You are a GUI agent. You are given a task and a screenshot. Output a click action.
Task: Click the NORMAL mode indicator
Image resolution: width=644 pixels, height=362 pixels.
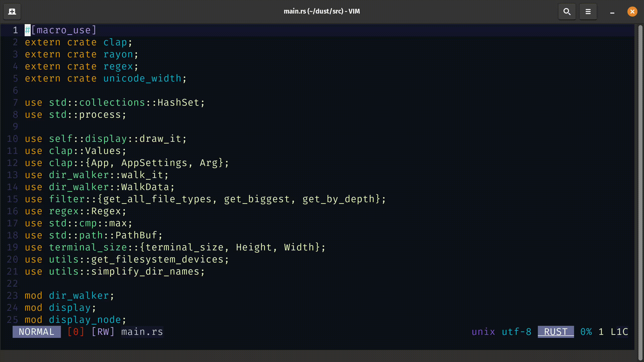pos(36,332)
